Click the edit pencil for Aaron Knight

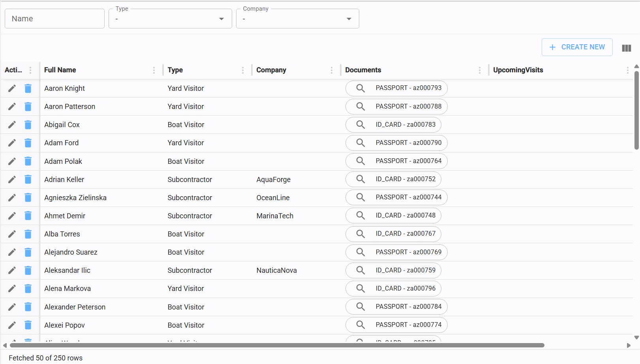click(12, 88)
